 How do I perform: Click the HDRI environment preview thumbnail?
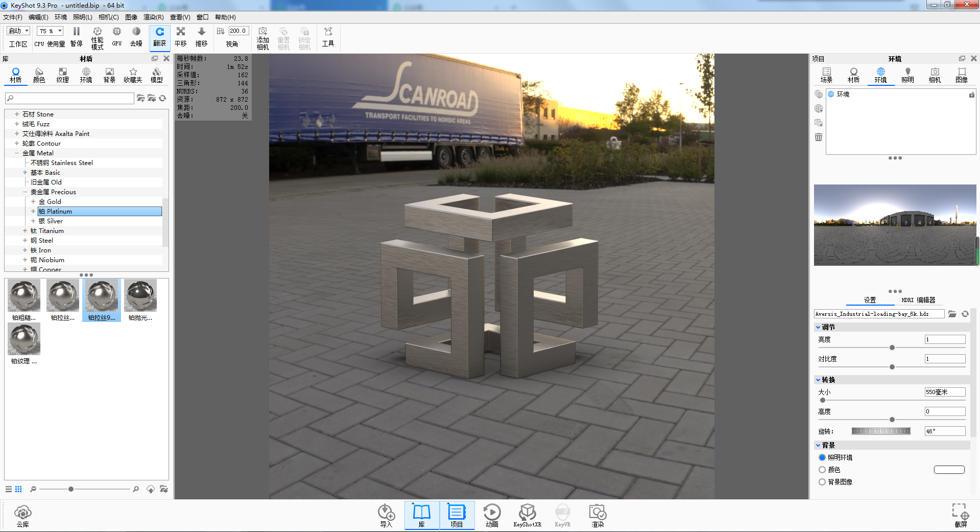(895, 225)
